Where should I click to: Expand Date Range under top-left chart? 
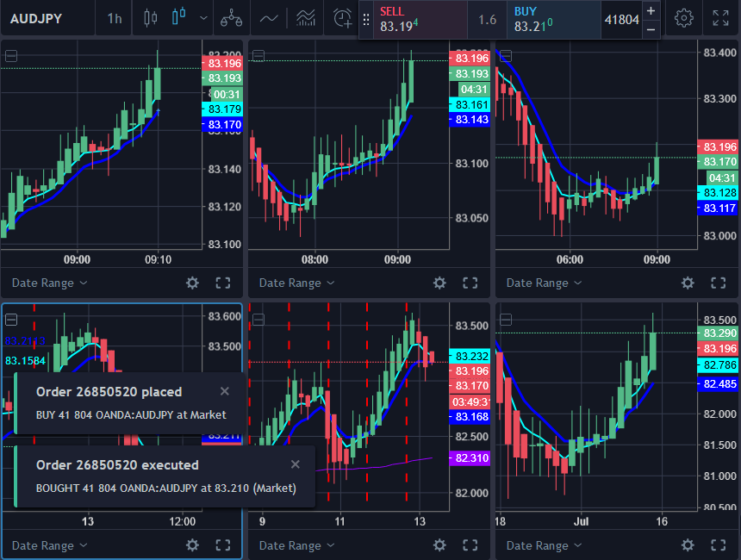pos(49,283)
